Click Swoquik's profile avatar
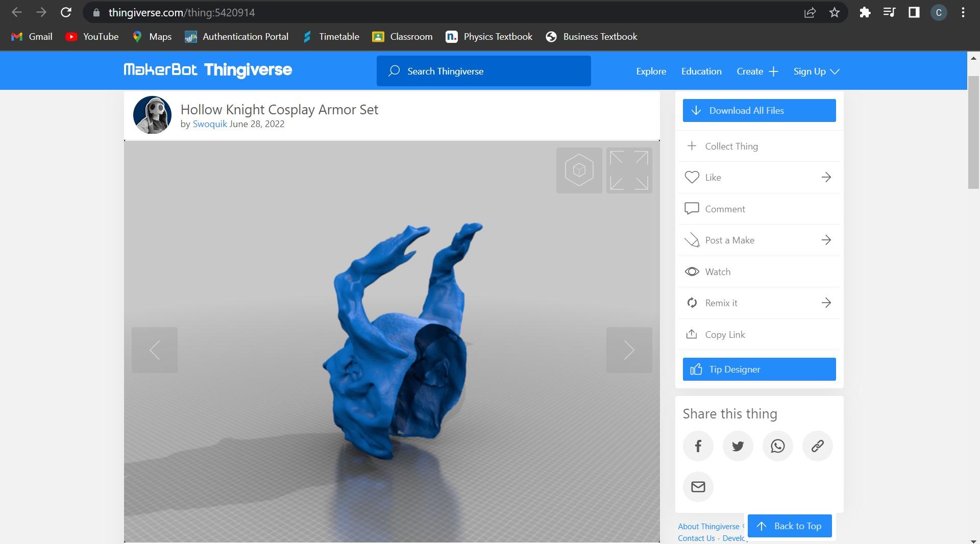Viewport: 980px width, 544px height. pos(152,115)
